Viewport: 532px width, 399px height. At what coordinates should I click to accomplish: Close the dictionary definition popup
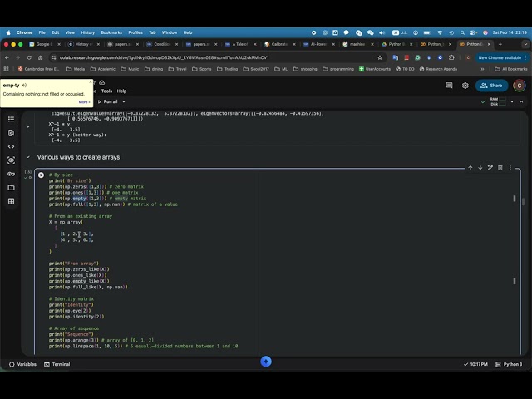coord(90,81)
